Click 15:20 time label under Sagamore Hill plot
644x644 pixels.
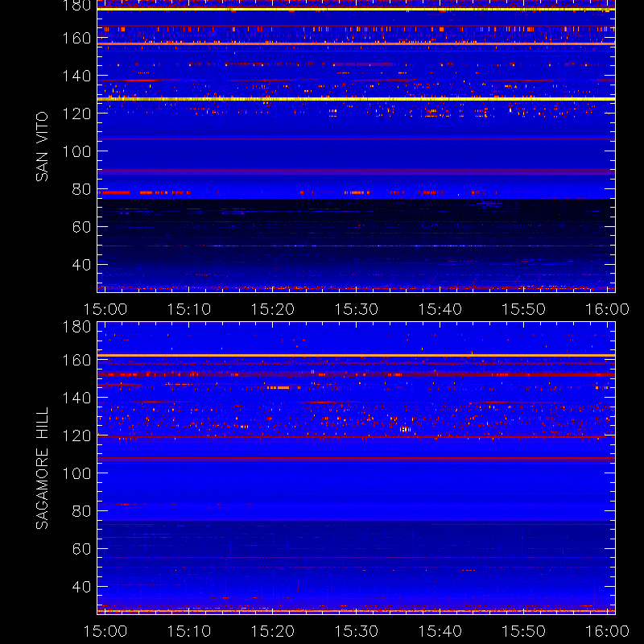click(273, 631)
